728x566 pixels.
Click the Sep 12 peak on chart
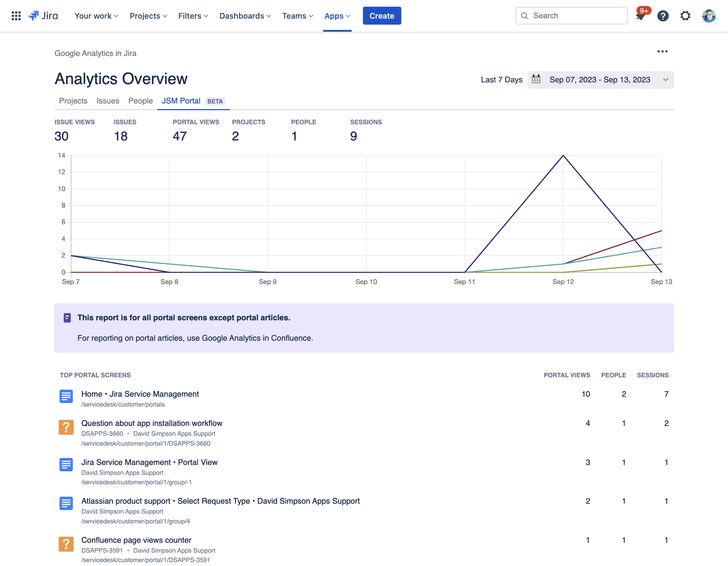[x=563, y=156]
